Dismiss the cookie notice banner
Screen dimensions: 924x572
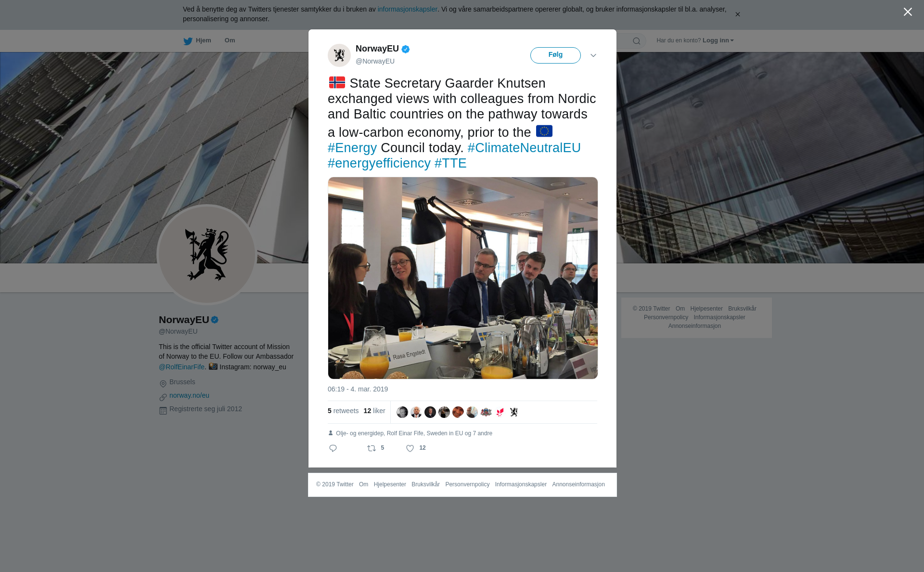click(737, 14)
